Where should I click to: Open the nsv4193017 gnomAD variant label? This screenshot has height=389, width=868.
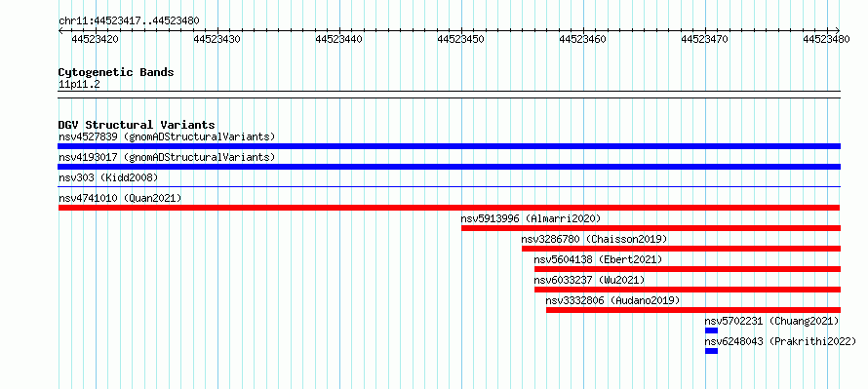(x=167, y=157)
